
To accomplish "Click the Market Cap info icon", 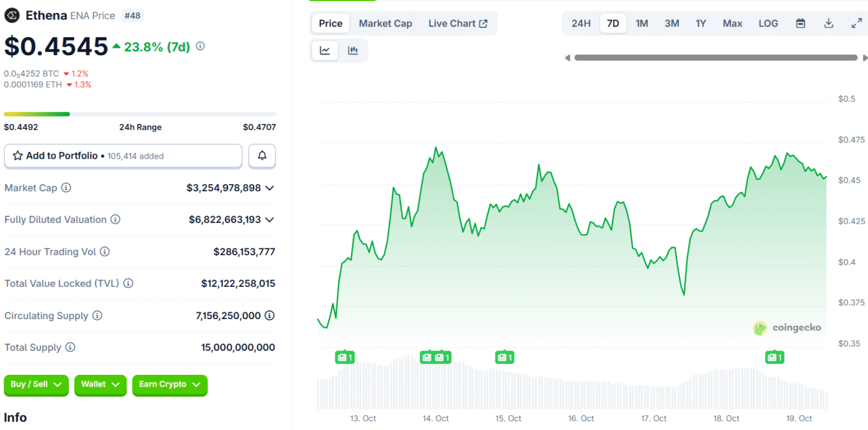I will 66,188.
